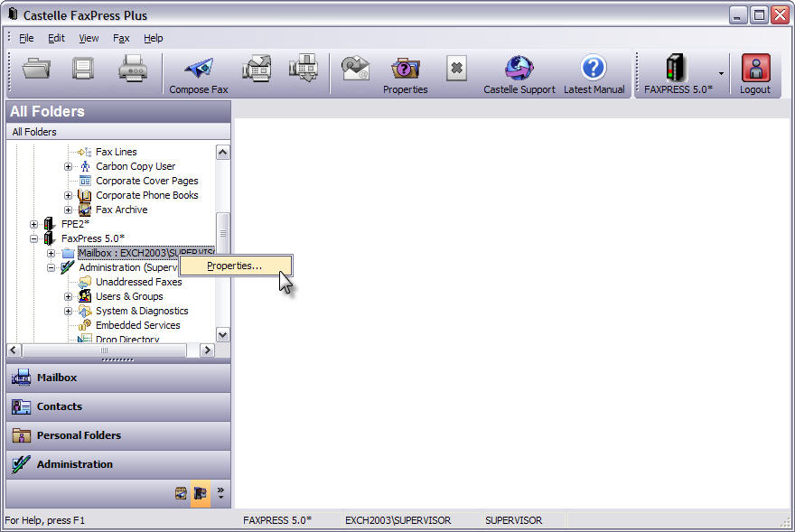Click FAXPRESS 5.0* in the status bar
Image resolution: width=795 pixels, height=532 pixels.
(x=276, y=520)
